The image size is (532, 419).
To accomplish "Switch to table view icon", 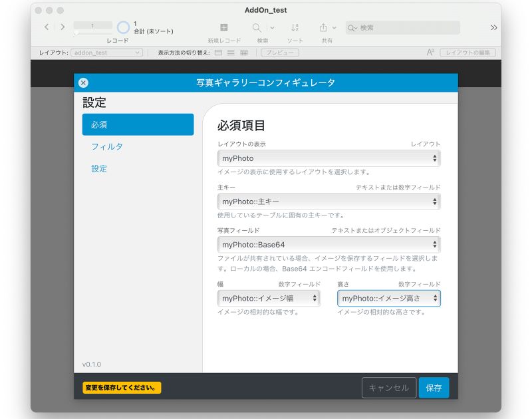I will 244,53.
